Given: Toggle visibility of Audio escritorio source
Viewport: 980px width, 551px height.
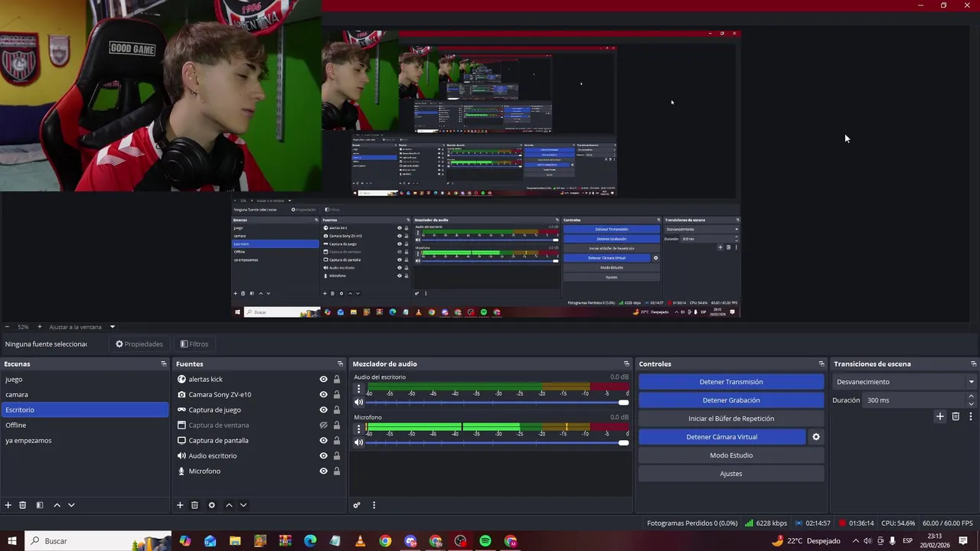Looking at the screenshot, I should tap(324, 455).
